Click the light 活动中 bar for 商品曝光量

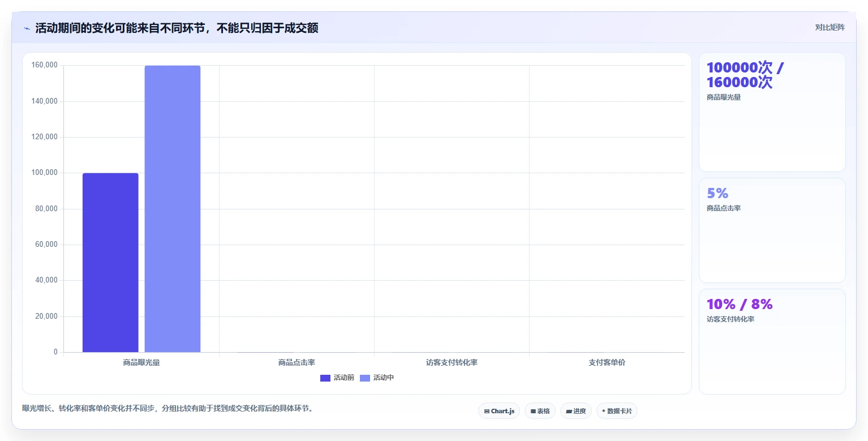point(173,209)
